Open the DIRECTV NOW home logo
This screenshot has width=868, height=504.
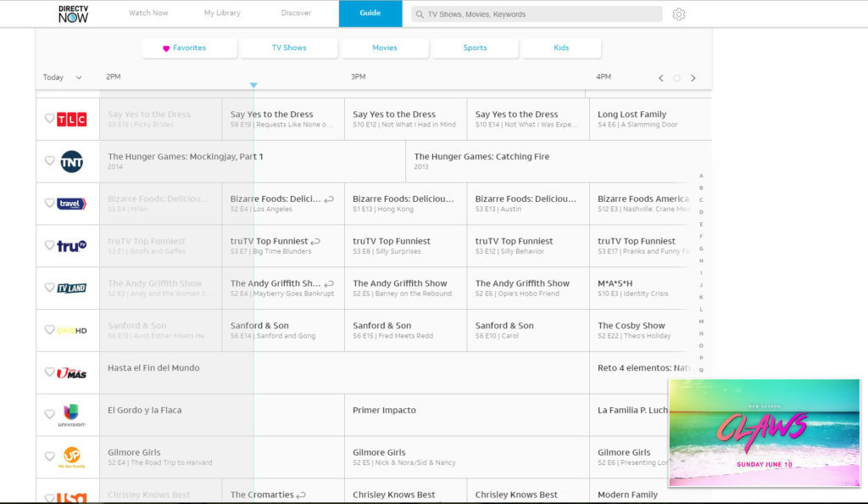click(x=73, y=14)
